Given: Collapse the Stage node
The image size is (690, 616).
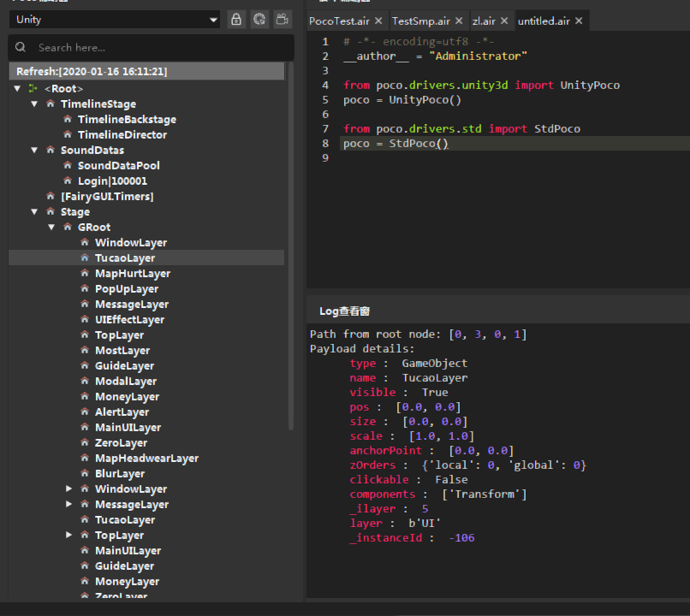Looking at the screenshot, I should coord(34,211).
